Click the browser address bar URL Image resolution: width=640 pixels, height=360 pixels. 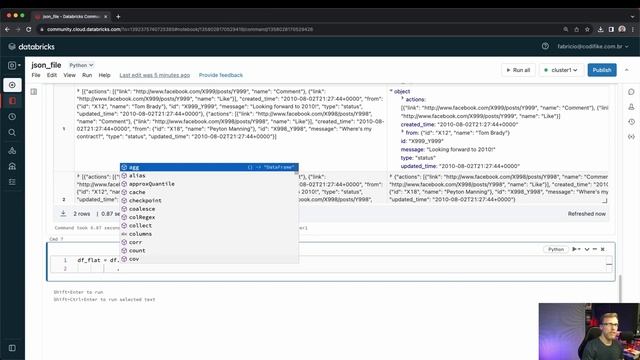180,29
